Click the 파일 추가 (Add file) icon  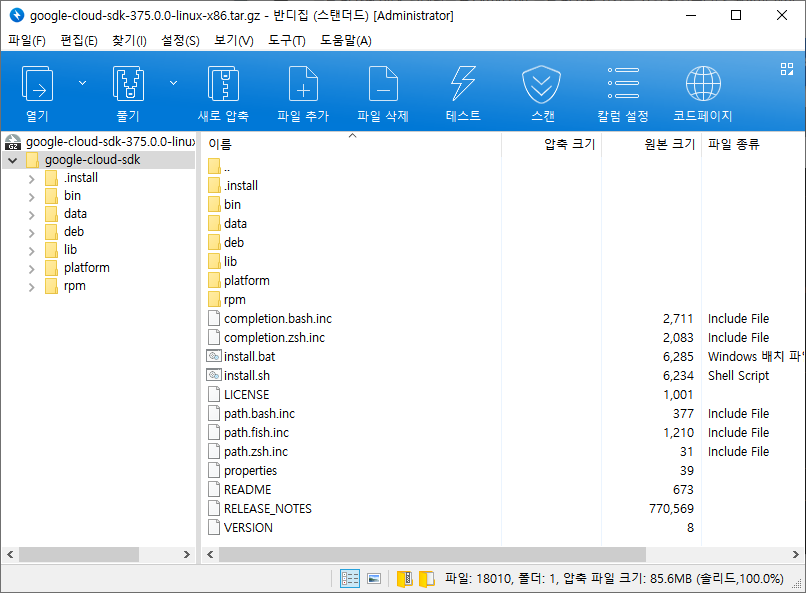click(303, 83)
